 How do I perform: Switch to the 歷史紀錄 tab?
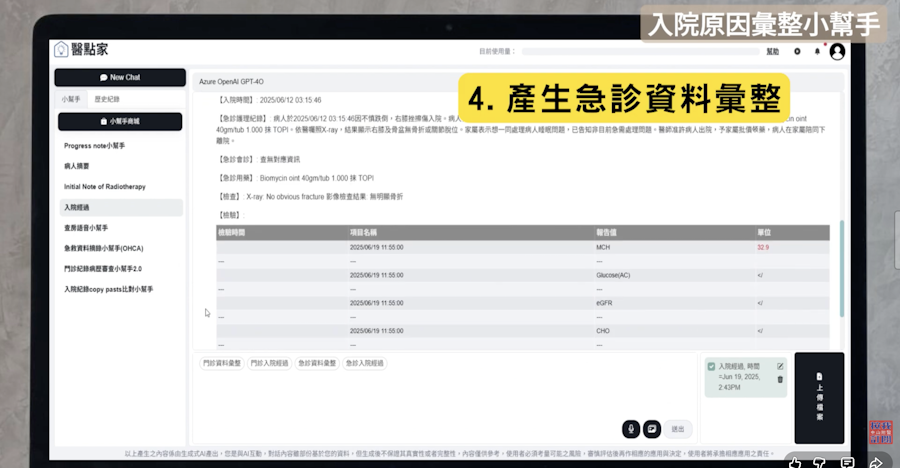click(x=107, y=99)
